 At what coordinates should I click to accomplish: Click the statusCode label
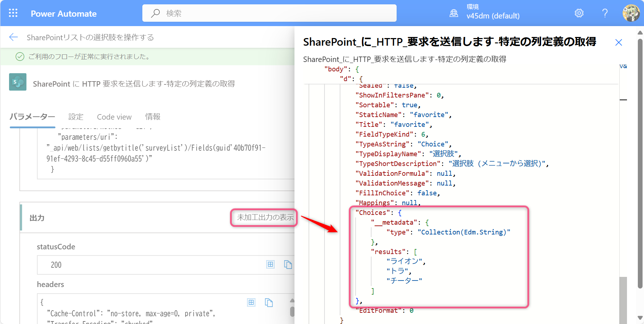point(56,247)
